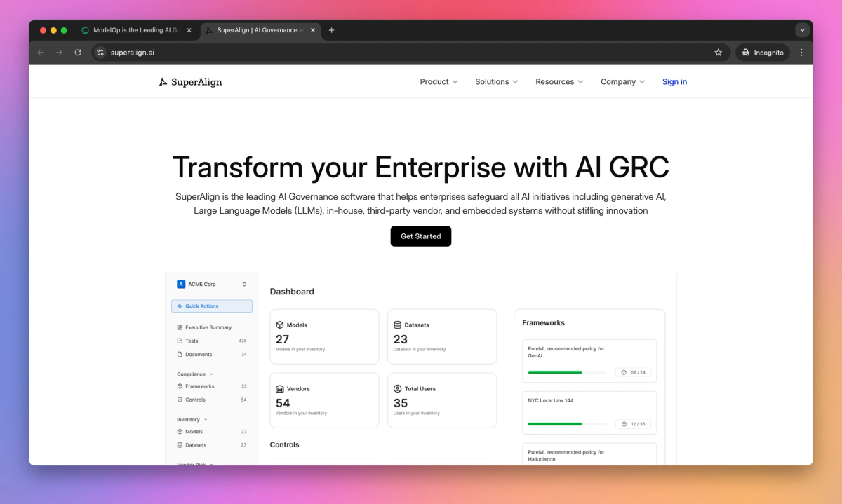Click the blue ACME Corp avatar icon

(181, 285)
